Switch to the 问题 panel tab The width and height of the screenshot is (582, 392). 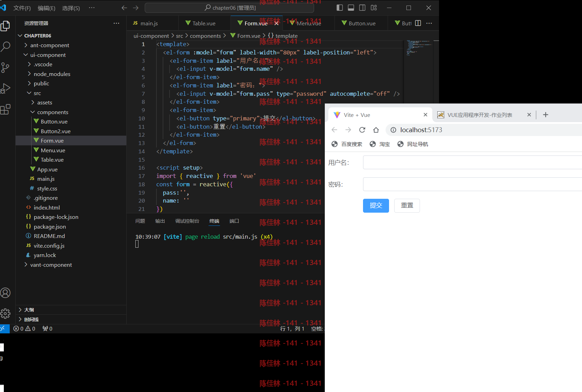click(x=140, y=221)
